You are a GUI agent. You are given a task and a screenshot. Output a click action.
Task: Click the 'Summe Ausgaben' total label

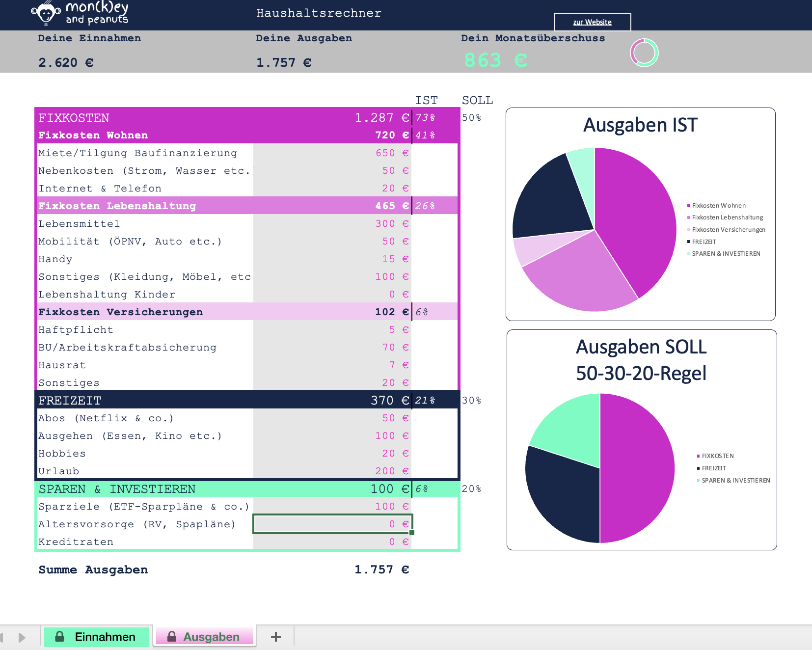[93, 569]
